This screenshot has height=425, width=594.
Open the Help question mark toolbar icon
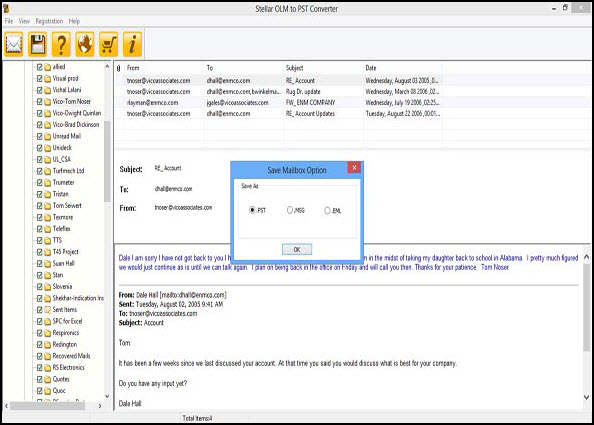61,44
